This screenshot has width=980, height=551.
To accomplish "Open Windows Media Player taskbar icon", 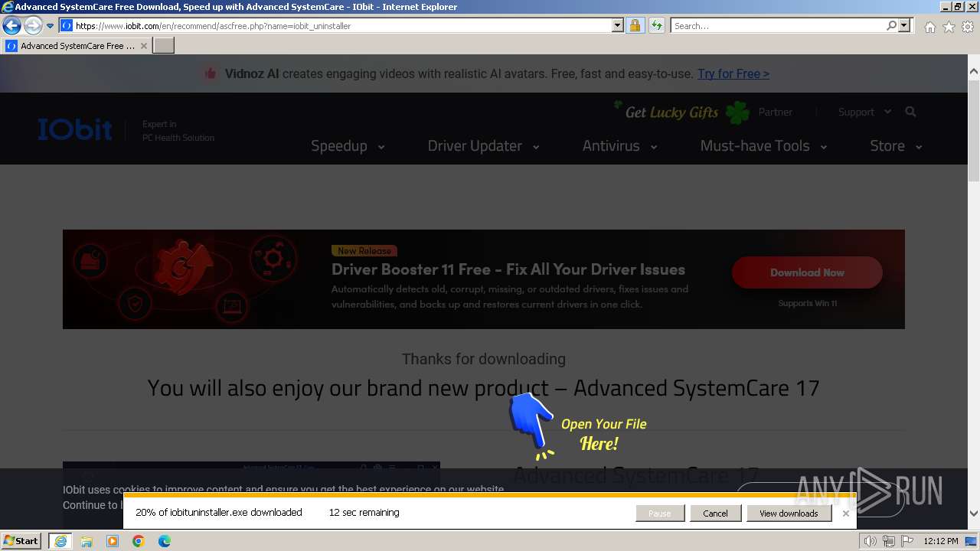I will (113, 541).
